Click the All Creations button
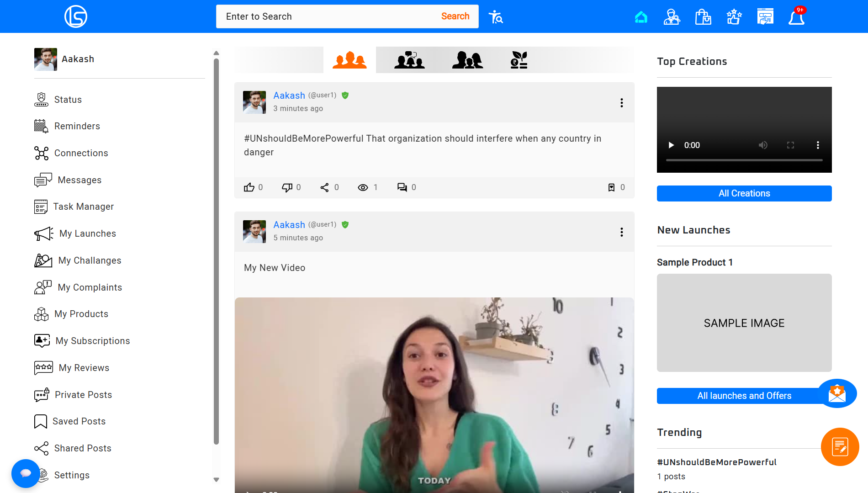This screenshot has width=868, height=493. (744, 193)
